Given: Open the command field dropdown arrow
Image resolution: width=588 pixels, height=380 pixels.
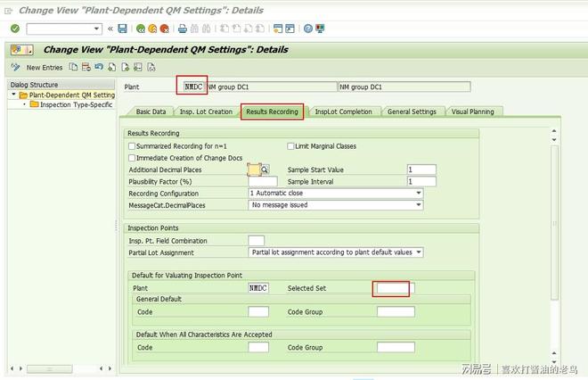Looking at the screenshot, I should click(x=97, y=29).
